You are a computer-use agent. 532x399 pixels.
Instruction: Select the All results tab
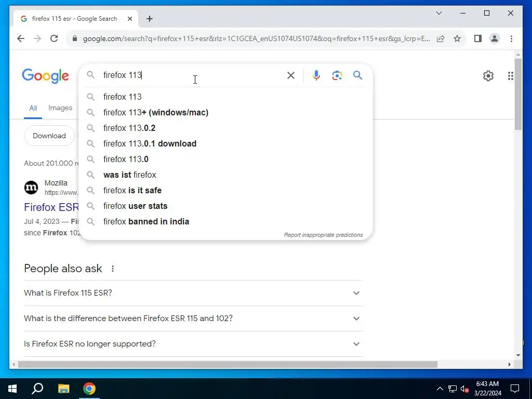click(33, 108)
